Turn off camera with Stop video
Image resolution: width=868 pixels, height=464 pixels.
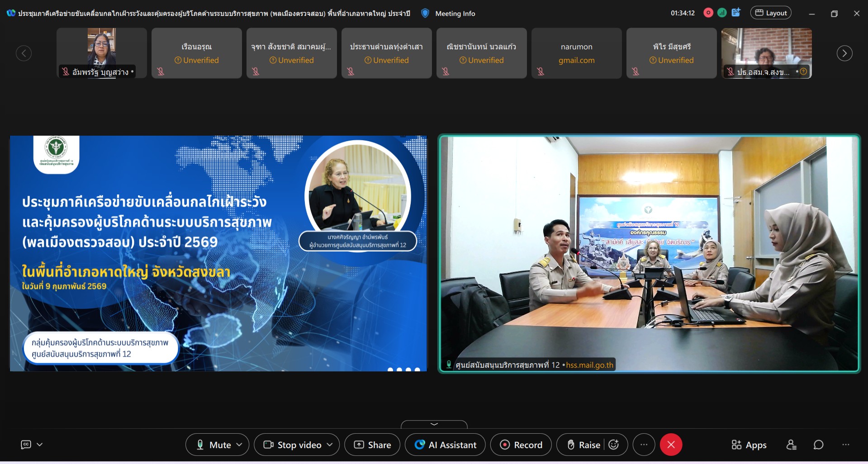[293, 445]
